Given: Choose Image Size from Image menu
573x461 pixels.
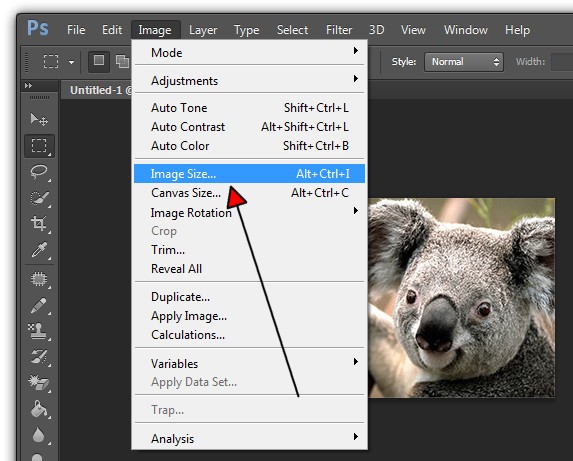Looking at the screenshot, I should click(249, 174).
